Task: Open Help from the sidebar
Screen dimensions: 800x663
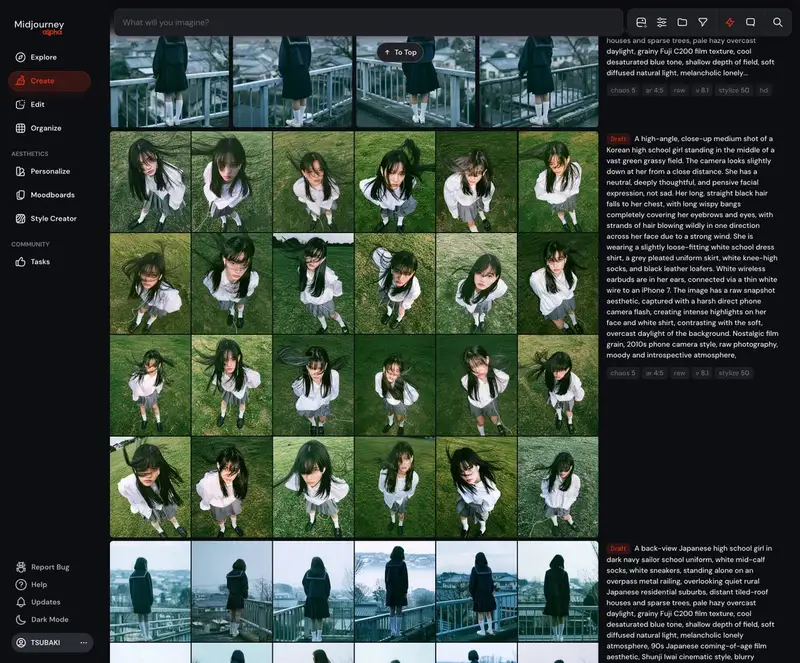Action: (32, 584)
